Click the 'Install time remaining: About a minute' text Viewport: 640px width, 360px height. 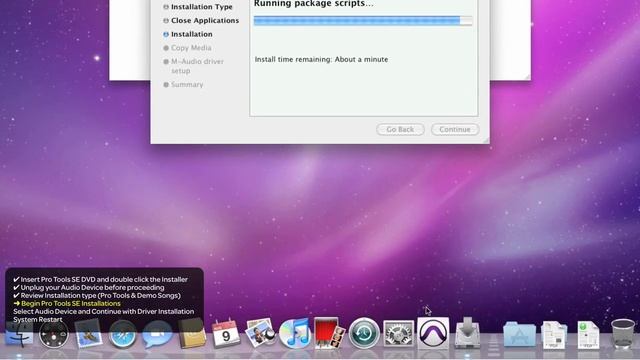pos(321,59)
